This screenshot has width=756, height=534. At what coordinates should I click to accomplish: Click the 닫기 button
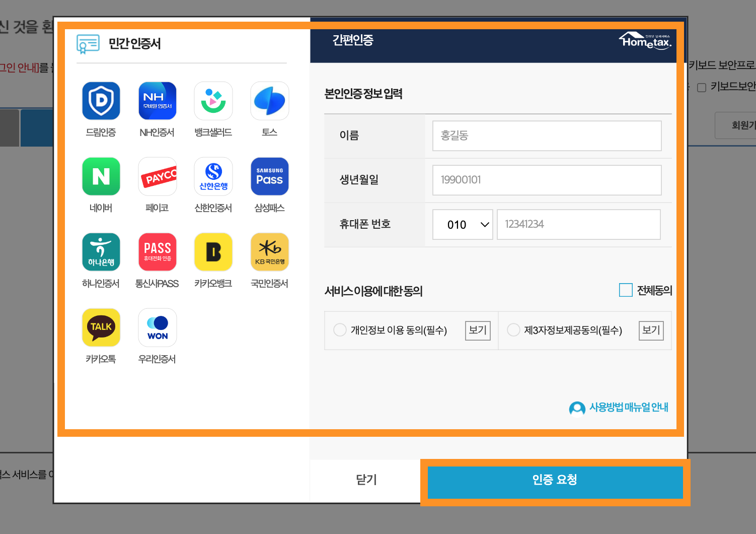coord(366,480)
